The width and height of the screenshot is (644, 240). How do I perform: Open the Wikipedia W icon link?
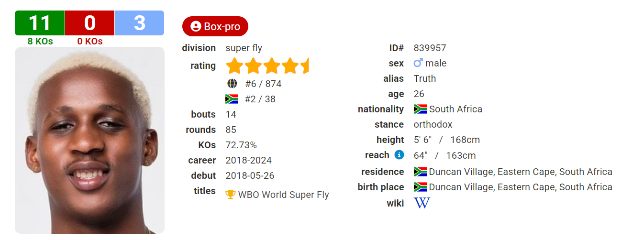422,203
